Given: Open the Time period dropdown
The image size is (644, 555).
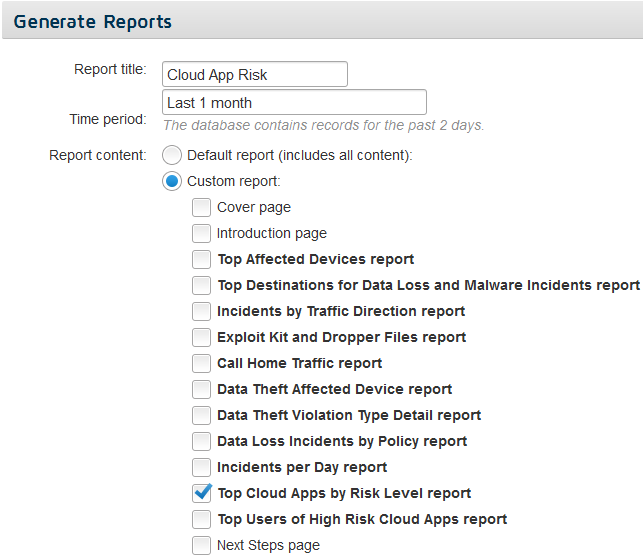Looking at the screenshot, I should [x=294, y=102].
